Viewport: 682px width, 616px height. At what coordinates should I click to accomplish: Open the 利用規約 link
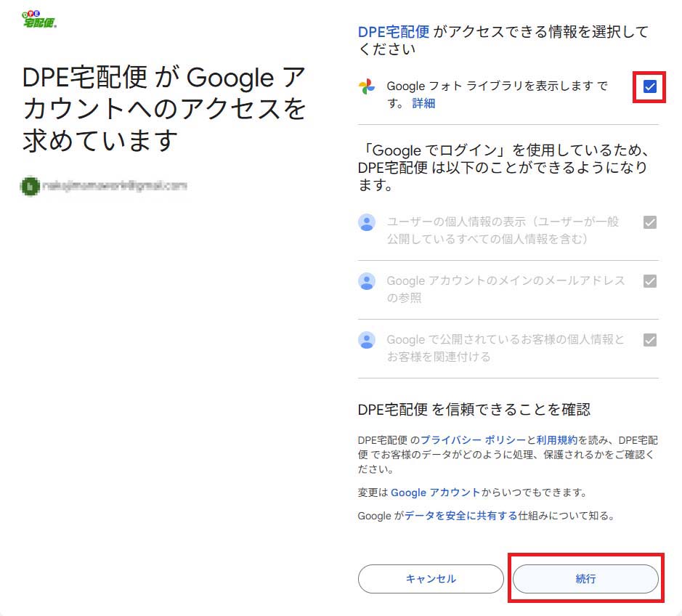557,439
